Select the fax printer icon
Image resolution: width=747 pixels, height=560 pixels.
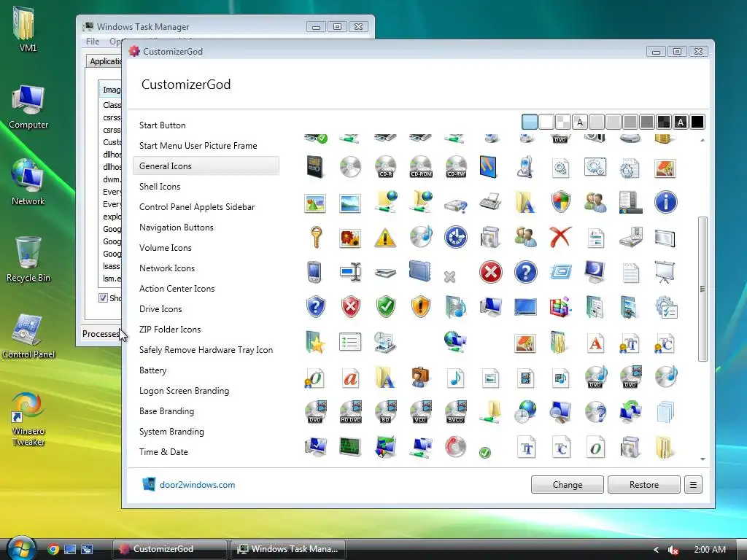pyautogui.click(x=490, y=202)
